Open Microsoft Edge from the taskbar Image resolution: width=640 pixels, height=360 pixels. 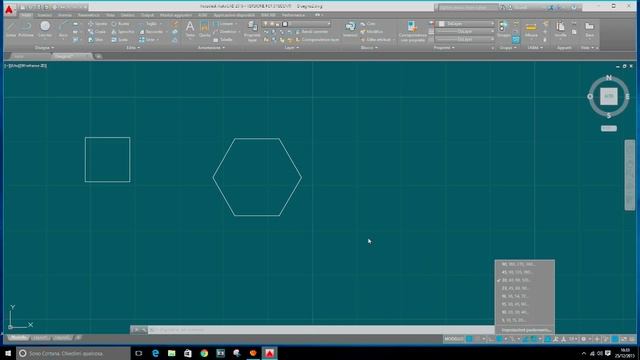(x=155, y=353)
